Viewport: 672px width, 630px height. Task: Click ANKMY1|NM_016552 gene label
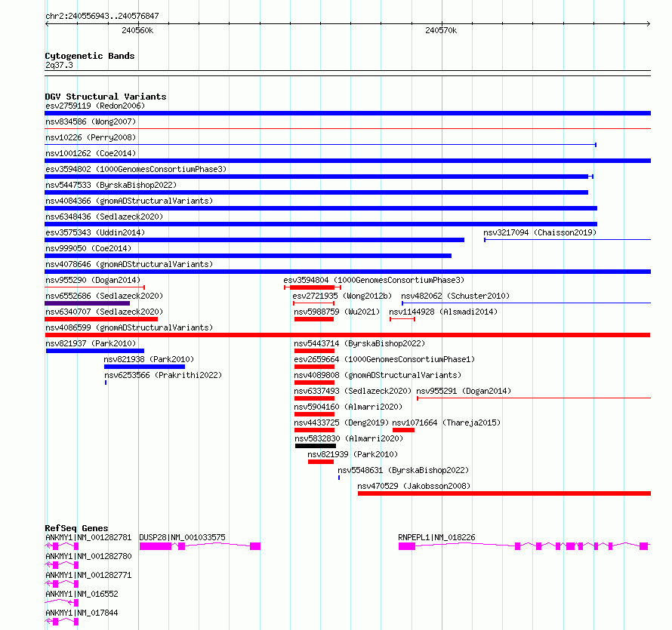point(82,594)
